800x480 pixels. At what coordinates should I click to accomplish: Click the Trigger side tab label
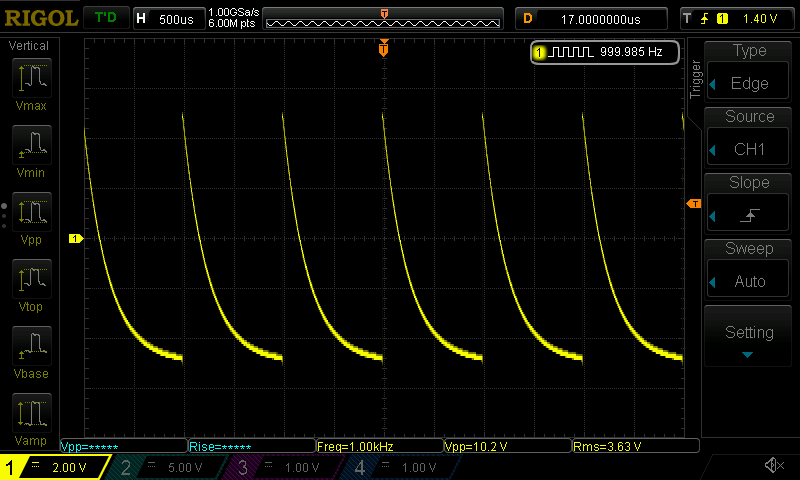point(695,79)
